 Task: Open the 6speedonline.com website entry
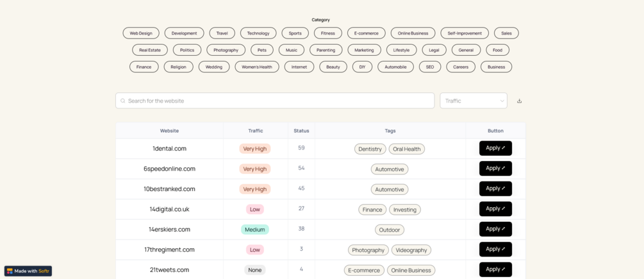pyautogui.click(x=169, y=169)
